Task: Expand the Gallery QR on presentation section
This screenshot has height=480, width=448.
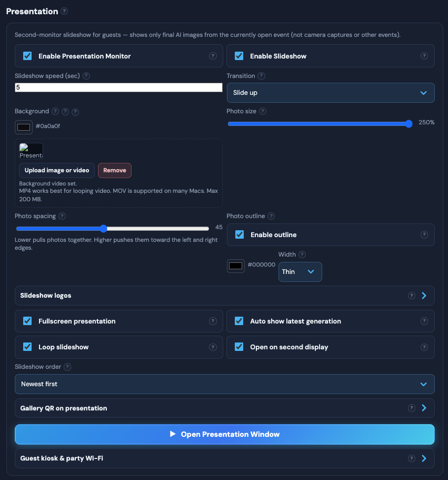Action: 225,408
